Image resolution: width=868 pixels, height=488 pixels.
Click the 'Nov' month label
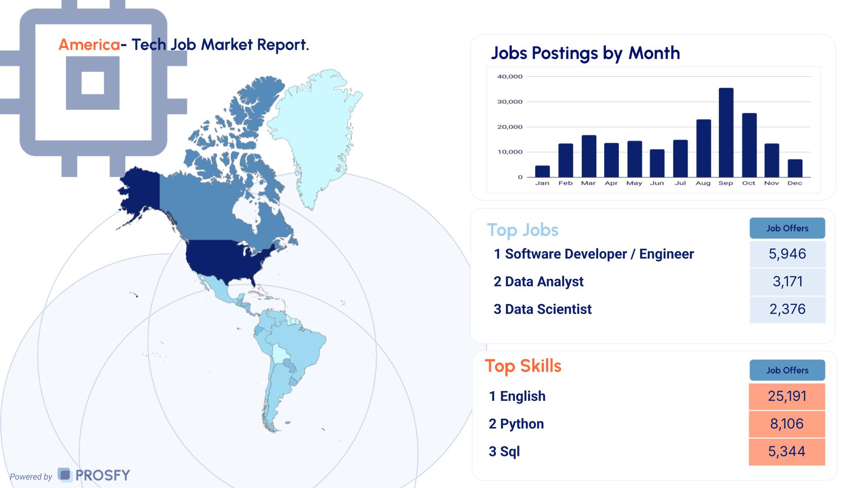(x=772, y=183)
